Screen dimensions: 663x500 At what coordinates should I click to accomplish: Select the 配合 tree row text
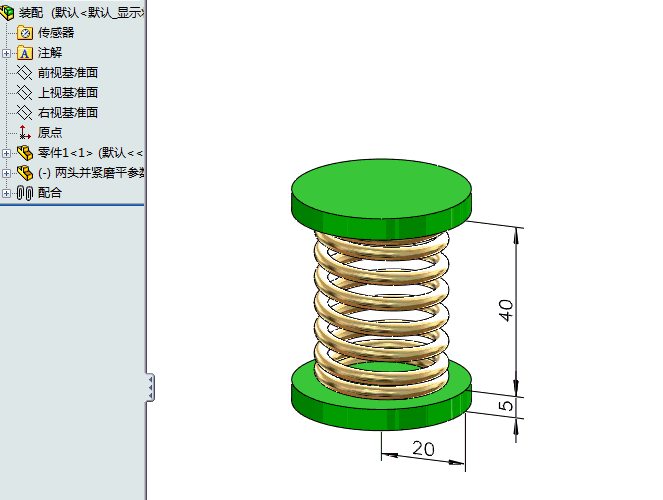pos(50,193)
